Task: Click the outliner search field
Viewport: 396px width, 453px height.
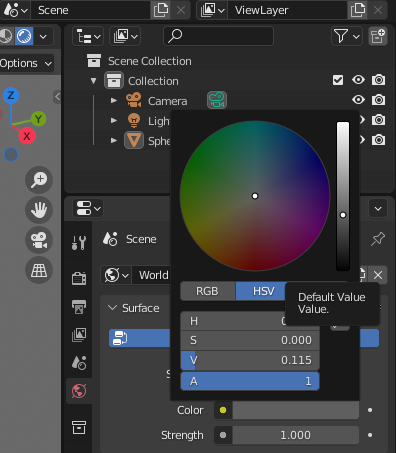Action: (218, 36)
